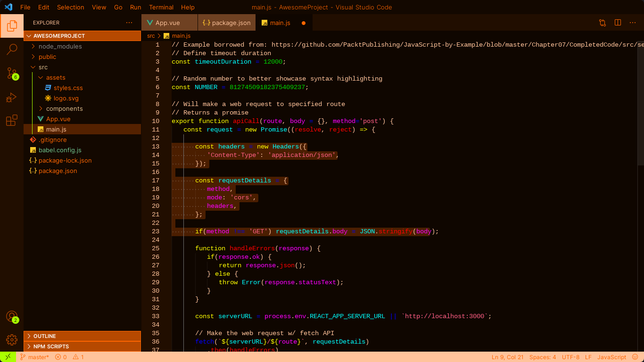
Task: Open the Extensions view icon
Action: 12,121
